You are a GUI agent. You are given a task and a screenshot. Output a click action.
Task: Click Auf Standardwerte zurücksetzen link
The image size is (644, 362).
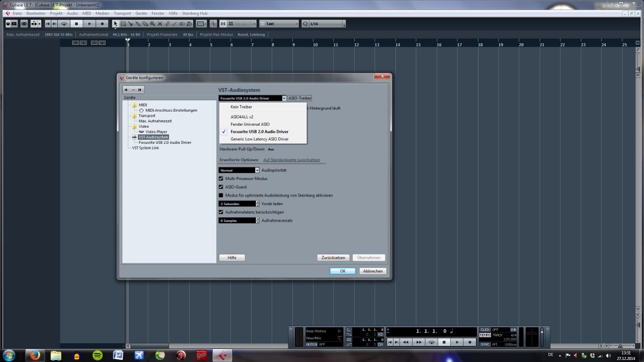click(x=291, y=160)
